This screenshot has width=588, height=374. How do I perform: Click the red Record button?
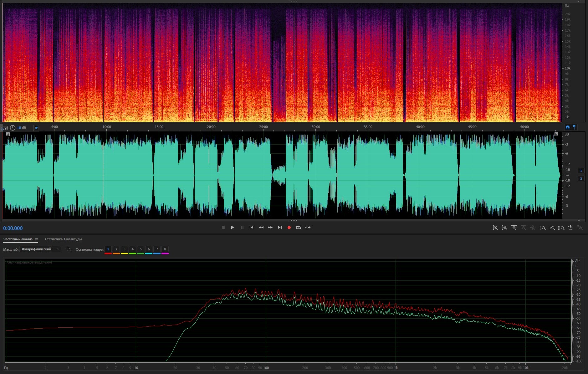pyautogui.click(x=289, y=228)
